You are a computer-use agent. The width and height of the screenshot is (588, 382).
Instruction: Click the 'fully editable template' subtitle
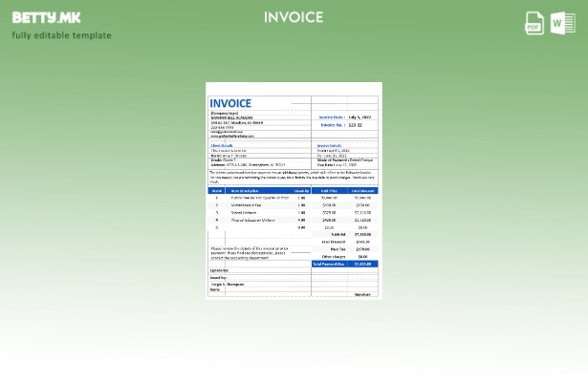(61, 35)
